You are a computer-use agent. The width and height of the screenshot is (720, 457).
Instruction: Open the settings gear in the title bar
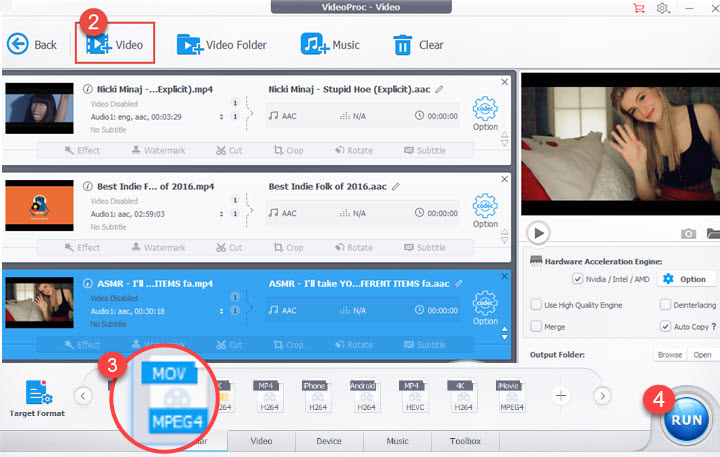663,8
